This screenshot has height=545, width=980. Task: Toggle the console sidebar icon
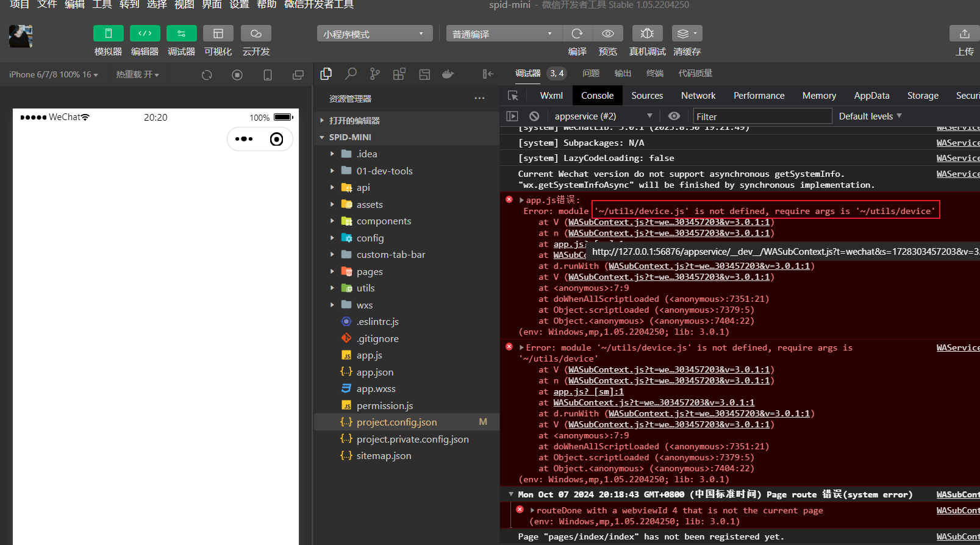pyautogui.click(x=512, y=116)
